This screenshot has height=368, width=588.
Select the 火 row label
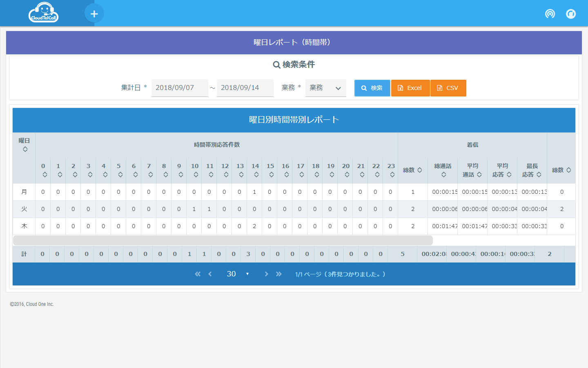pos(24,209)
